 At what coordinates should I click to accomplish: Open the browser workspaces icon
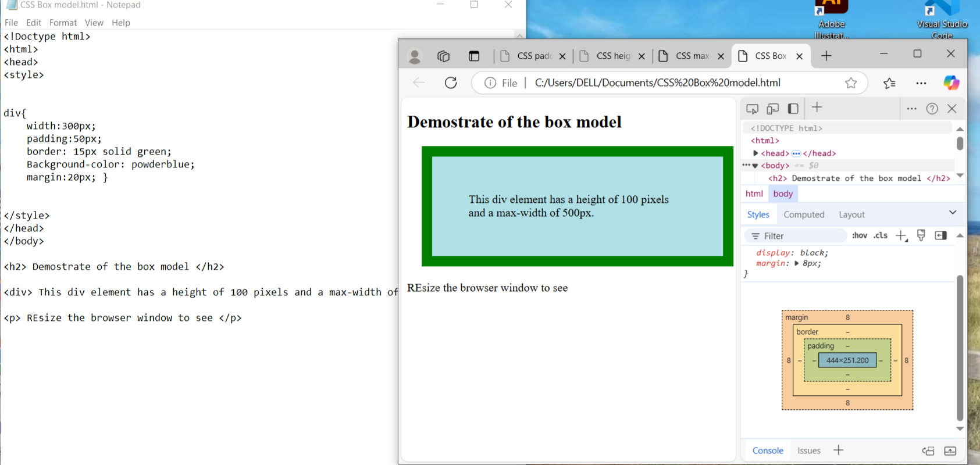click(x=444, y=56)
